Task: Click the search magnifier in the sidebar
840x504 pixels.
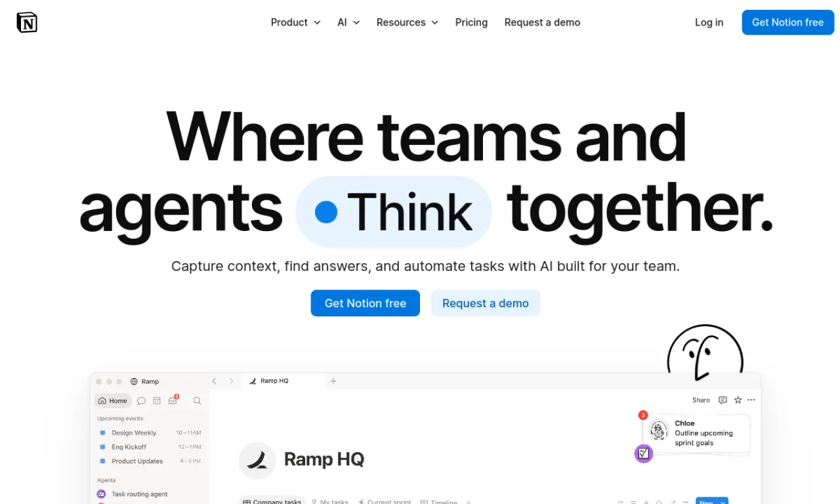Action: pyautogui.click(x=197, y=401)
